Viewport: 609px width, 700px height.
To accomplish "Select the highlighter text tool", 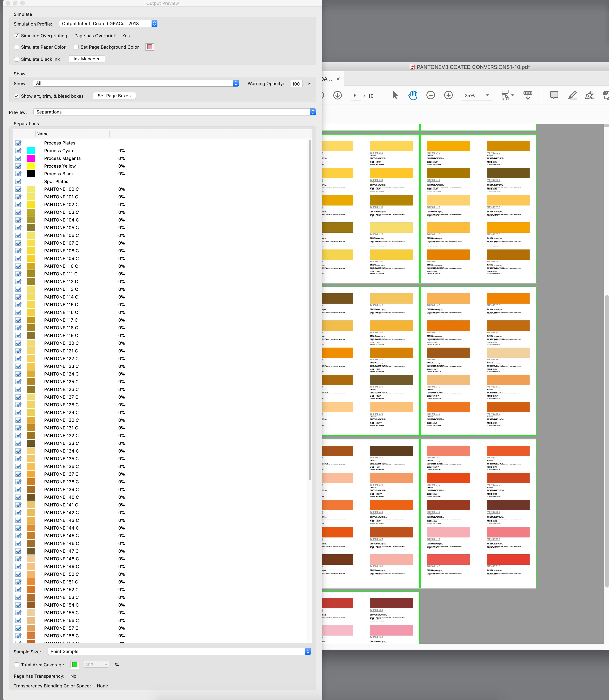I will click(x=572, y=95).
